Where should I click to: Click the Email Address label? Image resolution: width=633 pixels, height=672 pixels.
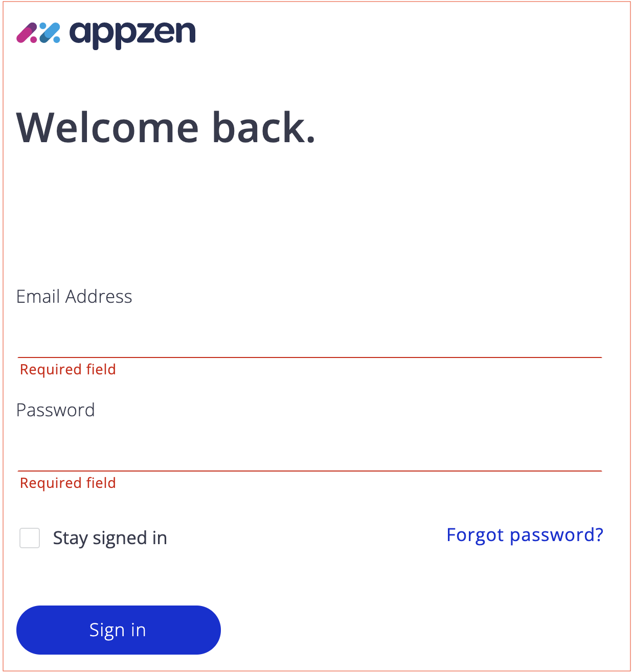74,297
